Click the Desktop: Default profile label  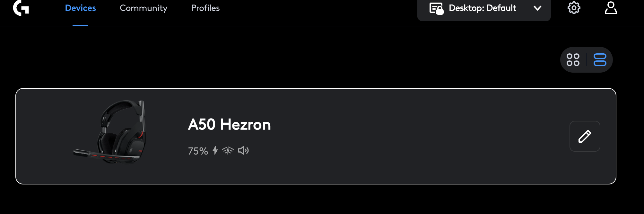482,8
